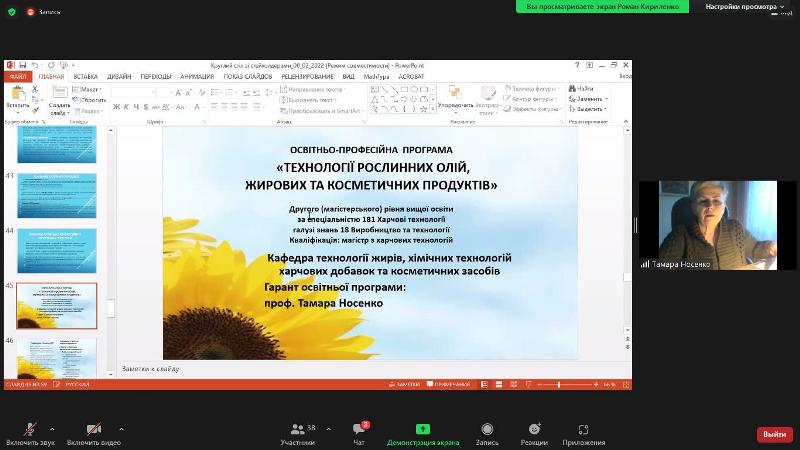
Task: Switch to Transitions (Переходы) tab
Action: point(156,77)
